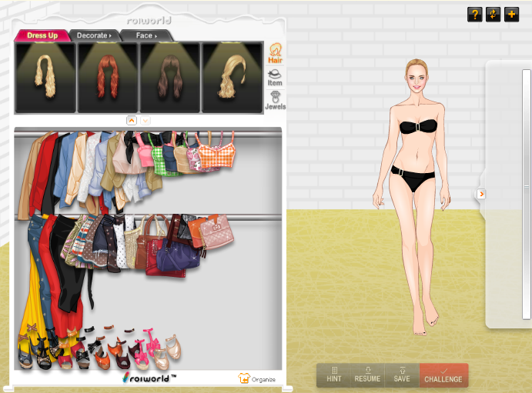Click the SAVE button
The height and width of the screenshot is (393, 532).
[x=401, y=375]
